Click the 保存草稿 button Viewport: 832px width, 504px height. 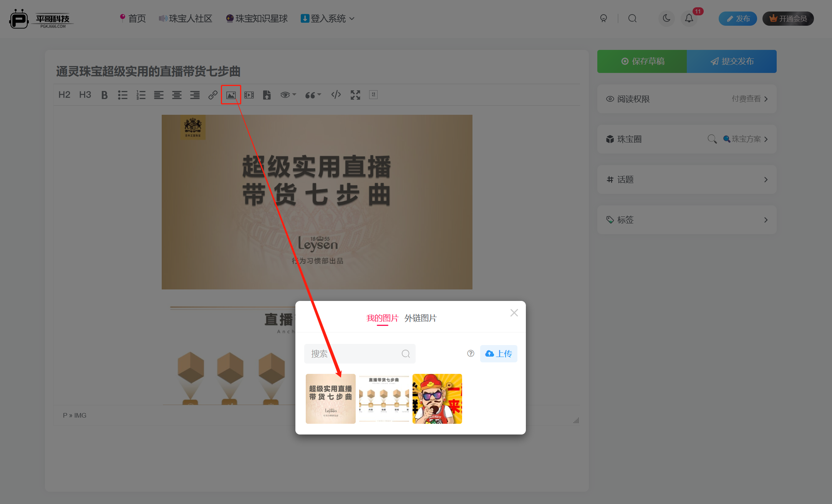click(x=641, y=61)
